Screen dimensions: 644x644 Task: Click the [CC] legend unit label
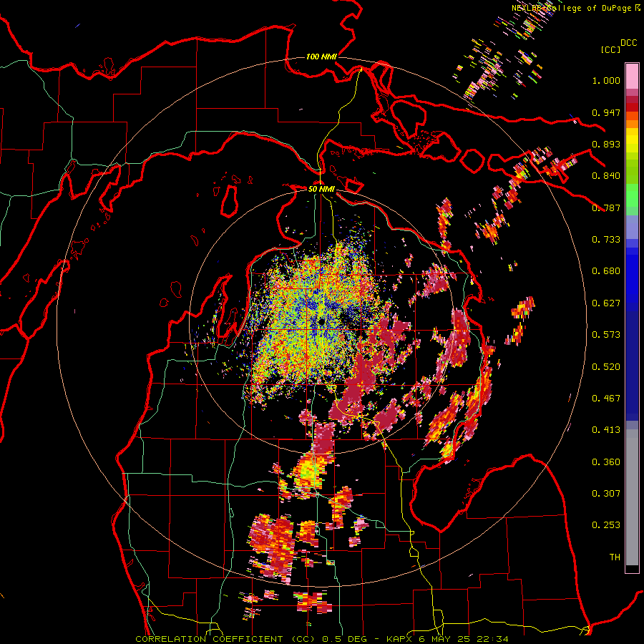610,49
